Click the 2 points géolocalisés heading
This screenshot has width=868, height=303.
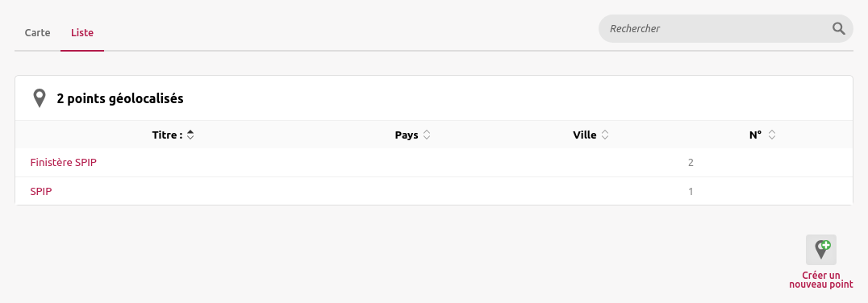point(120,99)
